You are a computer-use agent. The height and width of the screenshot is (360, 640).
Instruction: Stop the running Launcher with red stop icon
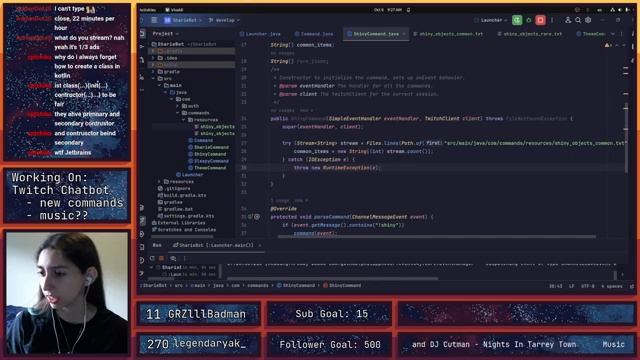tap(540, 20)
